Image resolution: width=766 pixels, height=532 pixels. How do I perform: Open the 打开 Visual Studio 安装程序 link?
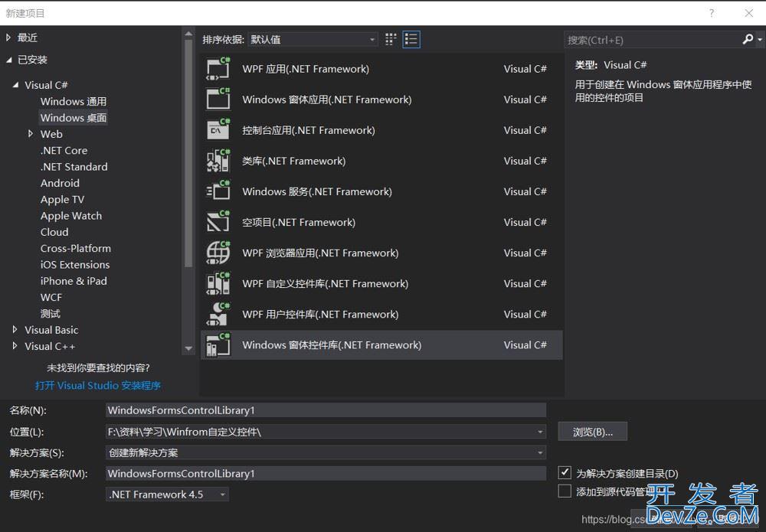coord(98,386)
